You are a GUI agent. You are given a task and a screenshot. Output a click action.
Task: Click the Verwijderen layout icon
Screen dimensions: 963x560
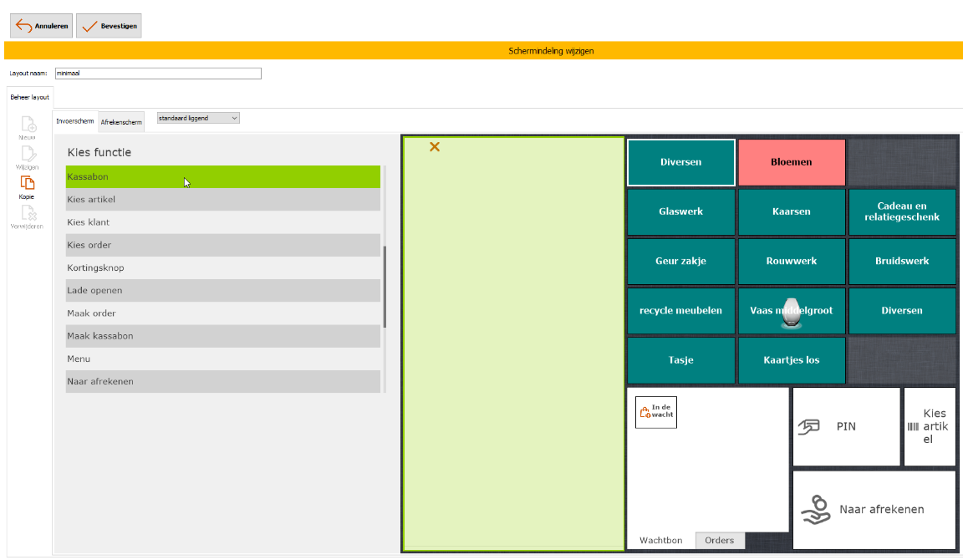click(28, 213)
